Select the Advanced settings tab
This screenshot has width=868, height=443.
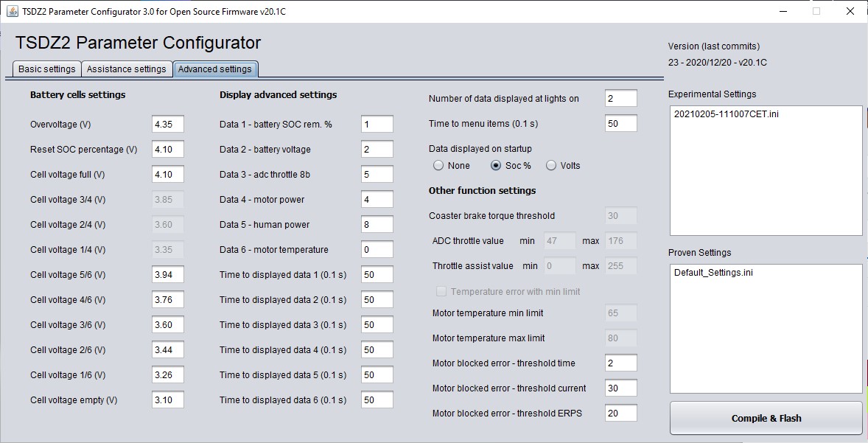(215, 69)
